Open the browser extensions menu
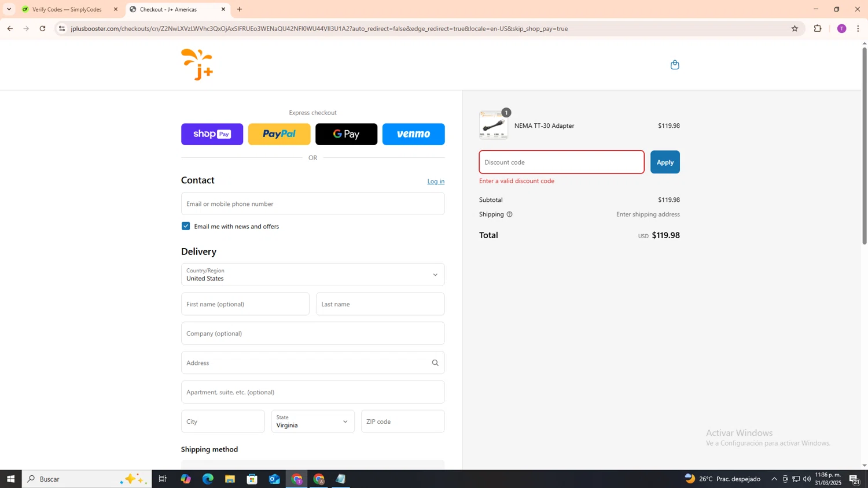Image resolution: width=868 pixels, height=488 pixels. (x=818, y=28)
